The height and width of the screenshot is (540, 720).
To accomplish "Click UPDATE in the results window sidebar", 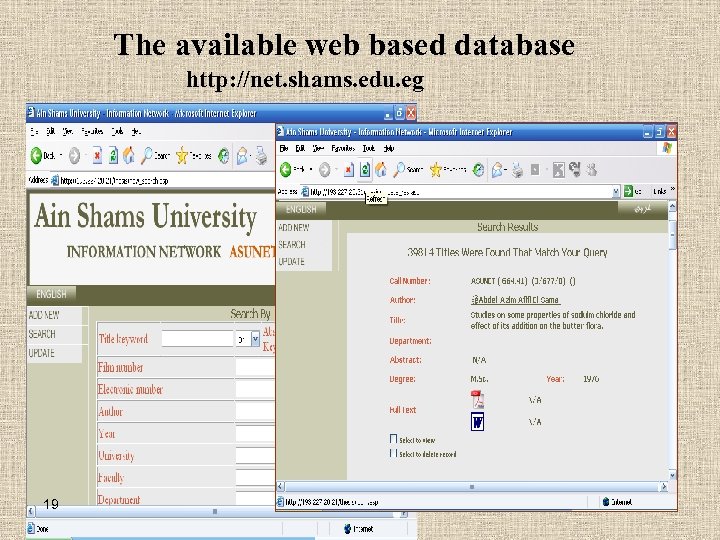I will click(x=292, y=261).
